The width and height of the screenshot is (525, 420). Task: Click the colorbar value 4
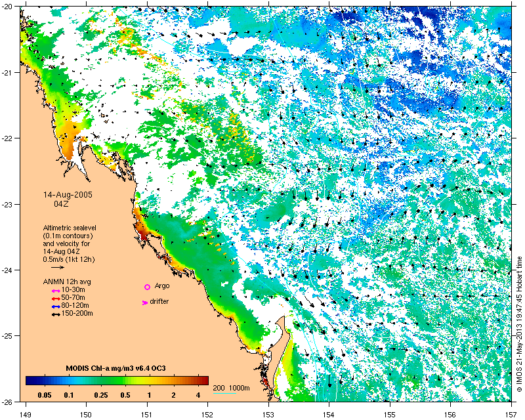(198, 395)
